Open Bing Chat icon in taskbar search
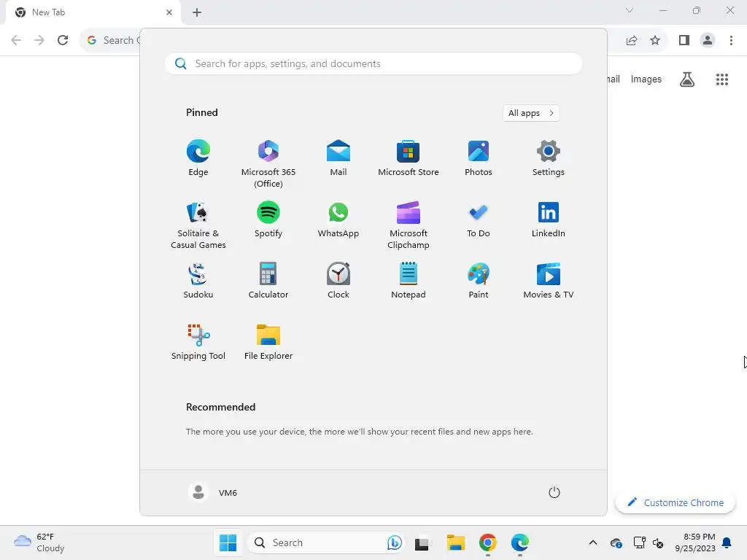The height and width of the screenshot is (560, 747). [x=394, y=542]
